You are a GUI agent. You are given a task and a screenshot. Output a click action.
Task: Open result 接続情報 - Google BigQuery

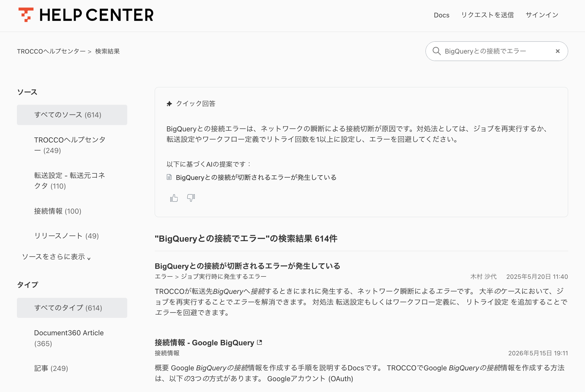204,342
